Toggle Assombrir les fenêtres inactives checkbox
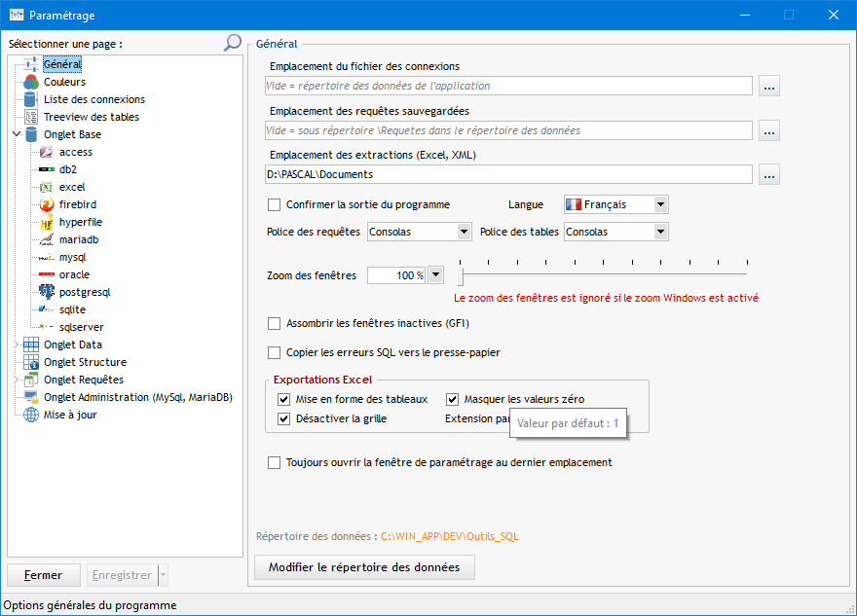Screen dimensions: 857x616 click(274, 323)
